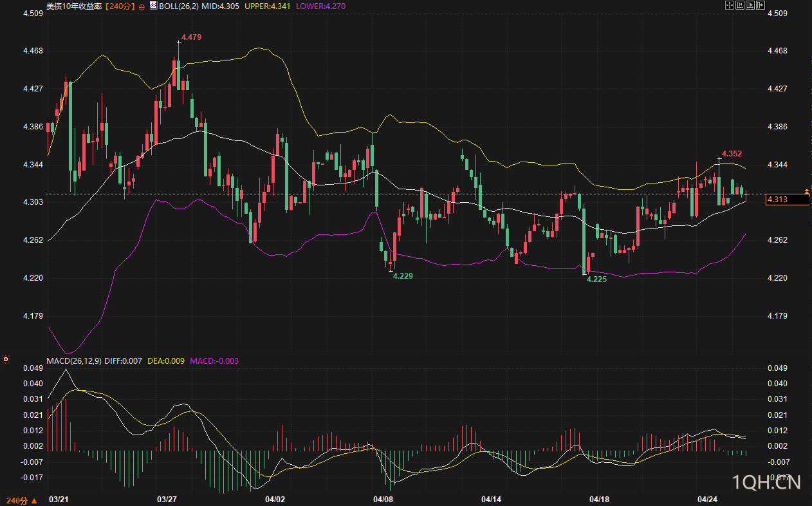Click the expand chart axis icon
The height and width of the screenshot is (506, 812).
click(x=750, y=5)
